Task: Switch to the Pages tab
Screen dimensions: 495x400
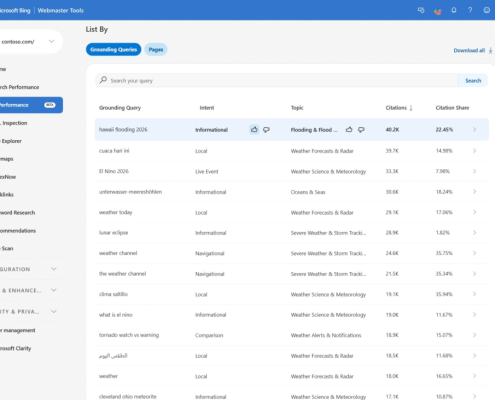Action: 156,50
